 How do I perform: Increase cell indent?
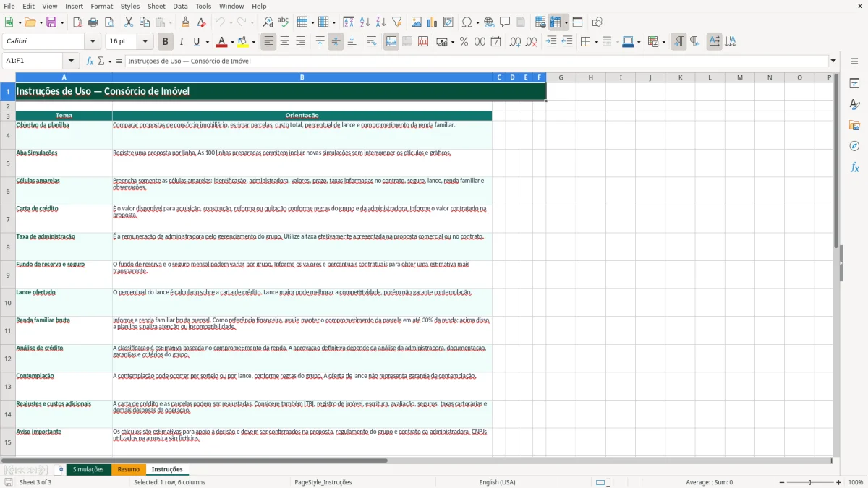[x=551, y=42]
